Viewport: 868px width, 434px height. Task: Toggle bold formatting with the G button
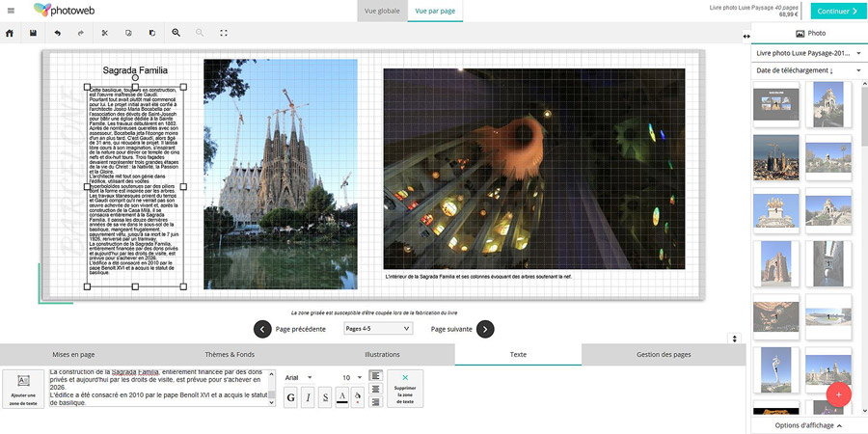[290, 397]
